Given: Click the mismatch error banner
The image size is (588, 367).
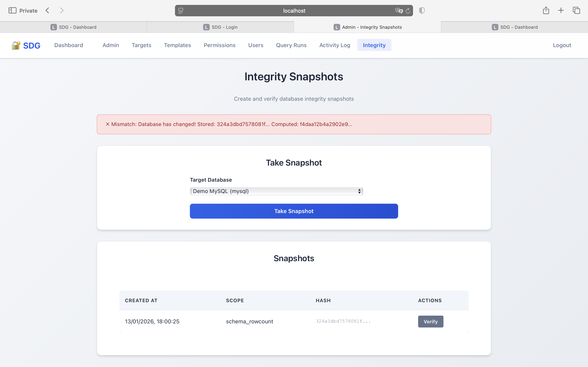Looking at the screenshot, I should click(x=294, y=124).
